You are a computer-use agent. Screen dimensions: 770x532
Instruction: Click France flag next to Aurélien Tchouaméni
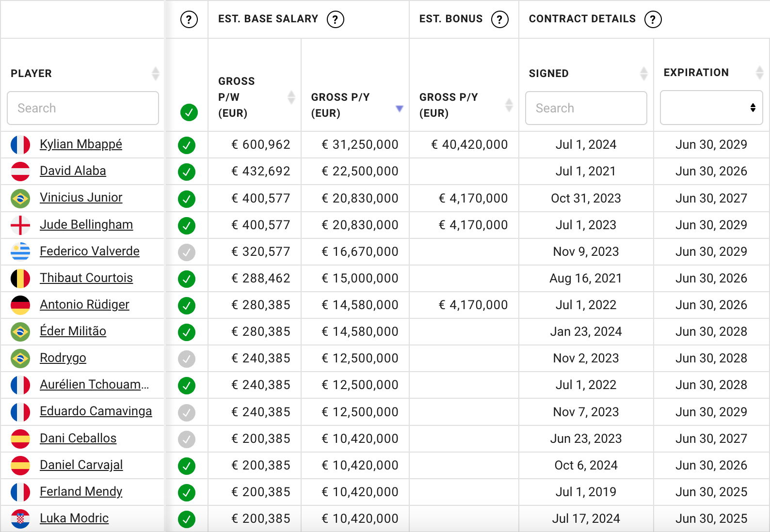click(20, 385)
